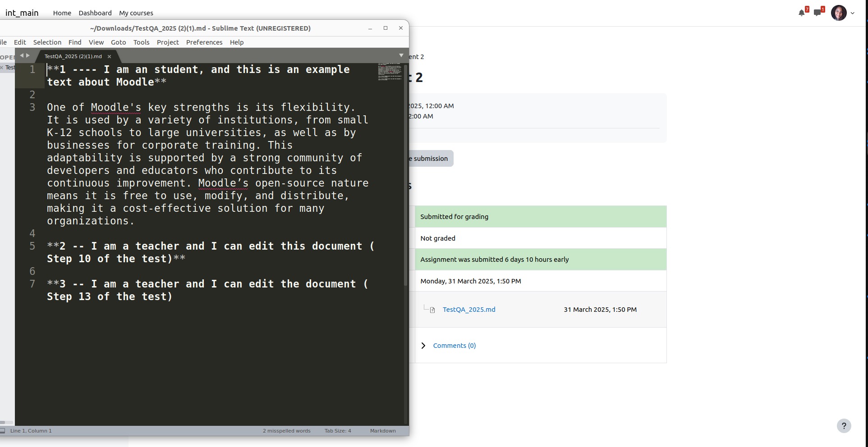Expand the user menu chevron

coord(853,13)
